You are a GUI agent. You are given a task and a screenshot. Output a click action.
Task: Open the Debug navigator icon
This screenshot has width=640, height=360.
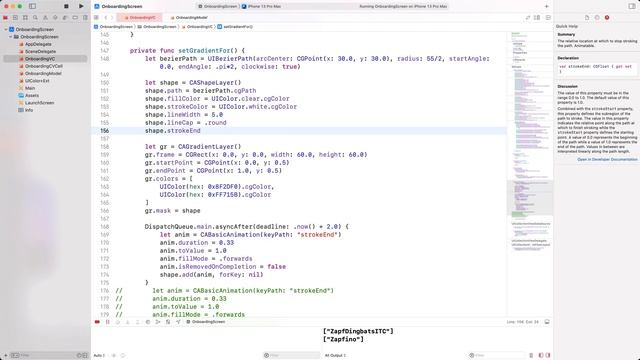click(x=65, y=18)
